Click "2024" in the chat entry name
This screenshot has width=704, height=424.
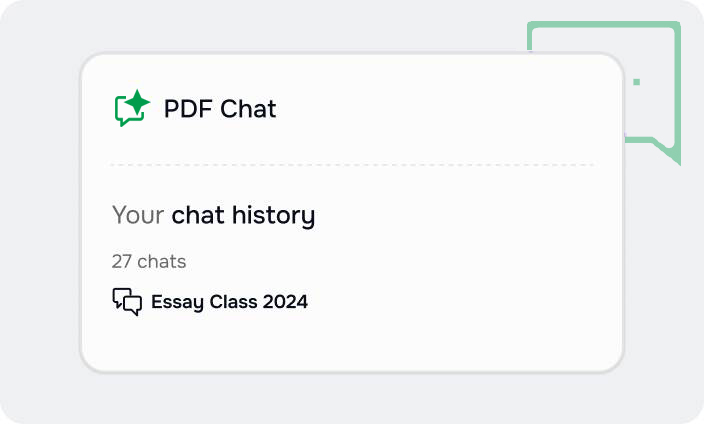click(x=285, y=301)
